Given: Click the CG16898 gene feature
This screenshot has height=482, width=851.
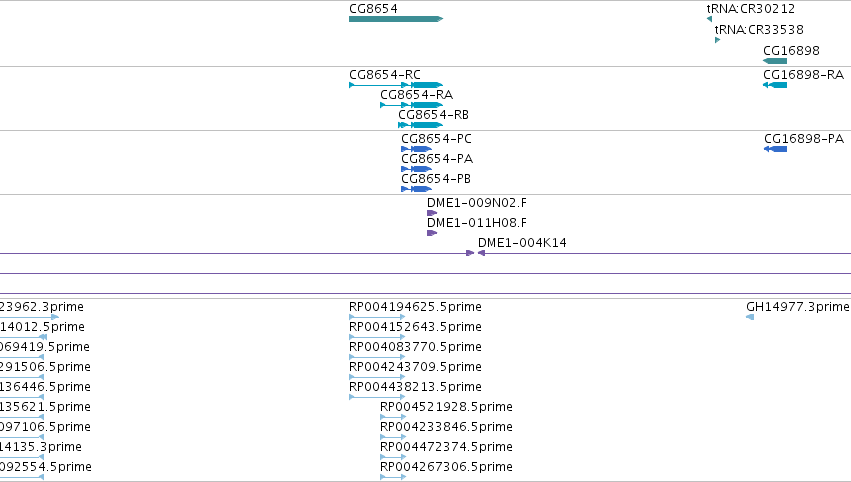Looking at the screenshot, I should coord(775,61).
